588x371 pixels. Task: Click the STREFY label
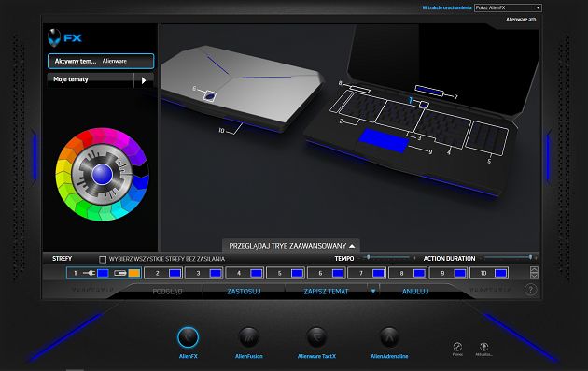coord(62,259)
